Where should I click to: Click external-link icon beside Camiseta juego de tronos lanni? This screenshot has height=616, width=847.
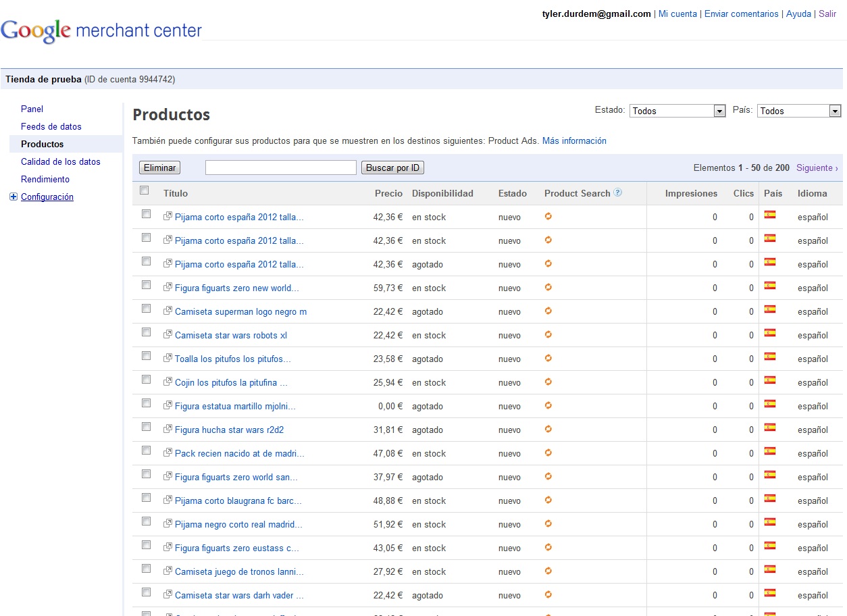coord(168,571)
